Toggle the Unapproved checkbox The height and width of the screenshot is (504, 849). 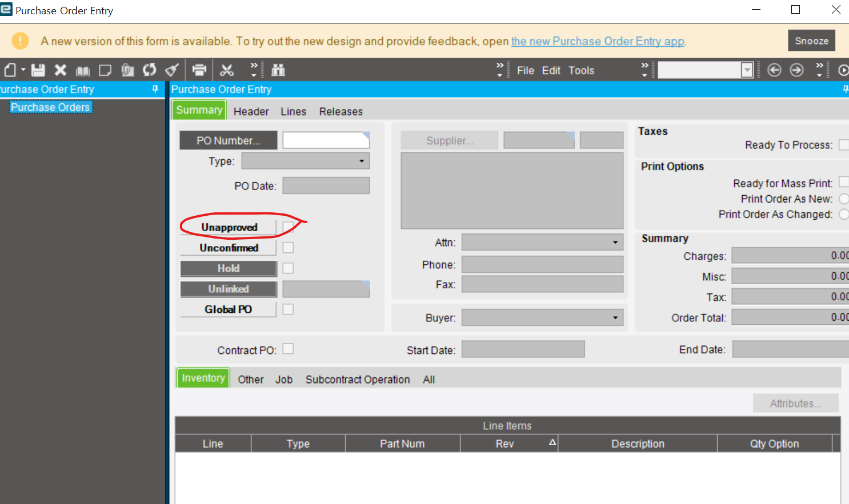[x=288, y=227]
